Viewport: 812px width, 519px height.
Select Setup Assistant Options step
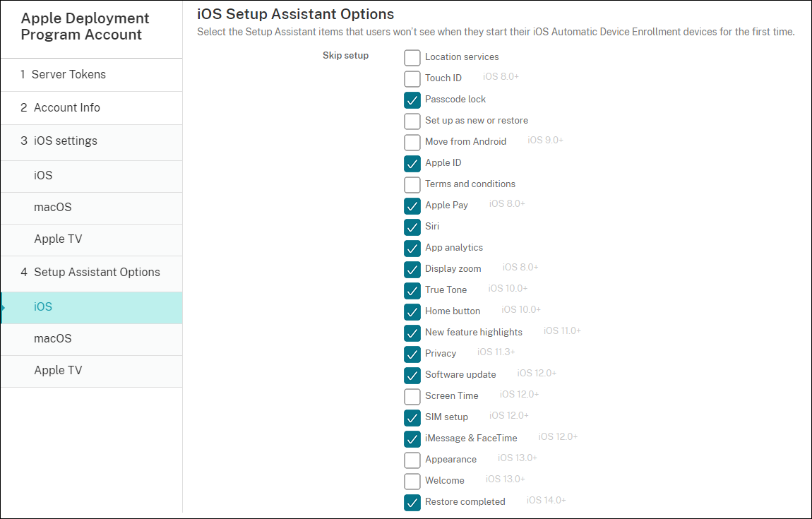point(97,273)
